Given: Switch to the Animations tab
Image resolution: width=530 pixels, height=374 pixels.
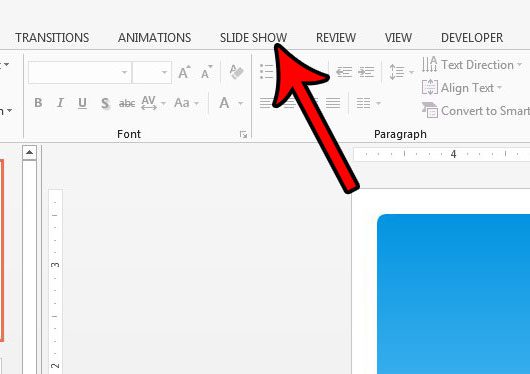Looking at the screenshot, I should (x=154, y=38).
